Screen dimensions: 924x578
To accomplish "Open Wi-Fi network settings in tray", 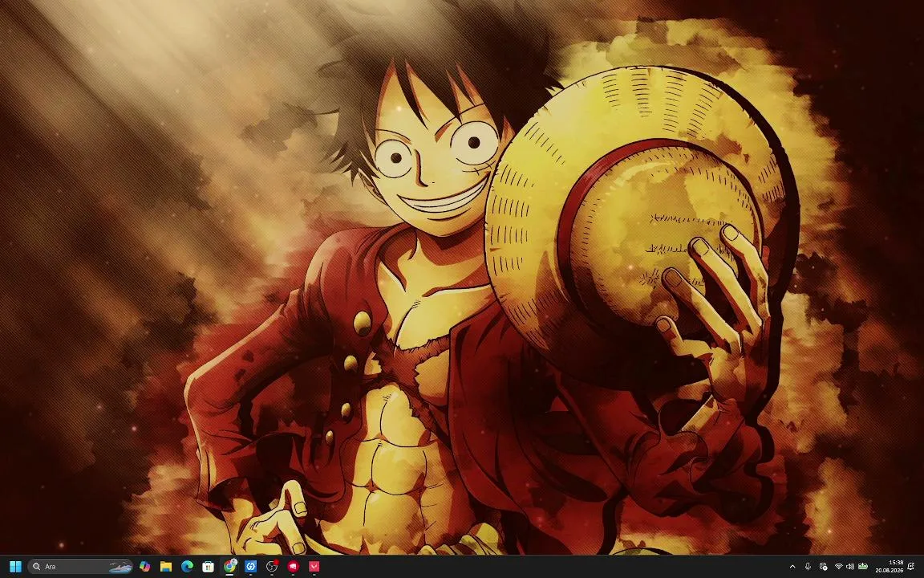I will 838,567.
